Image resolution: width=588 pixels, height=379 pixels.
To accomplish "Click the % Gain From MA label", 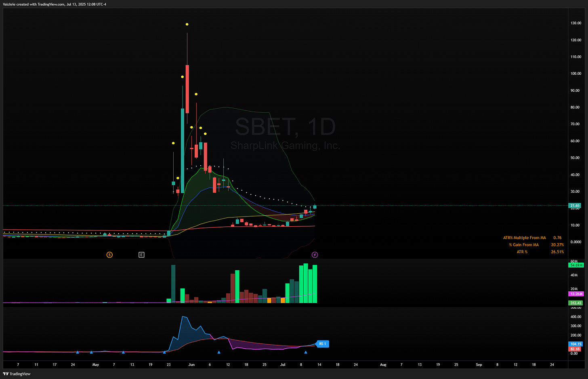I will [523, 245].
